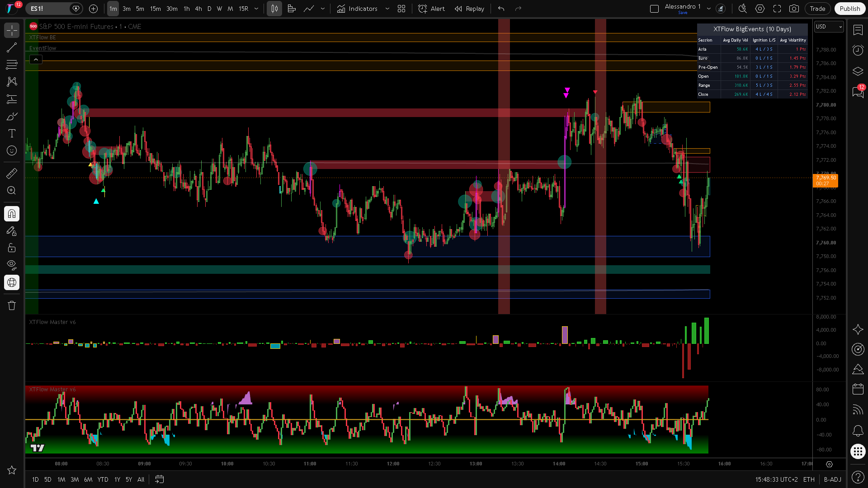The height and width of the screenshot is (488, 868).
Task: Toggle the ETH extended hours session
Action: coord(809,479)
